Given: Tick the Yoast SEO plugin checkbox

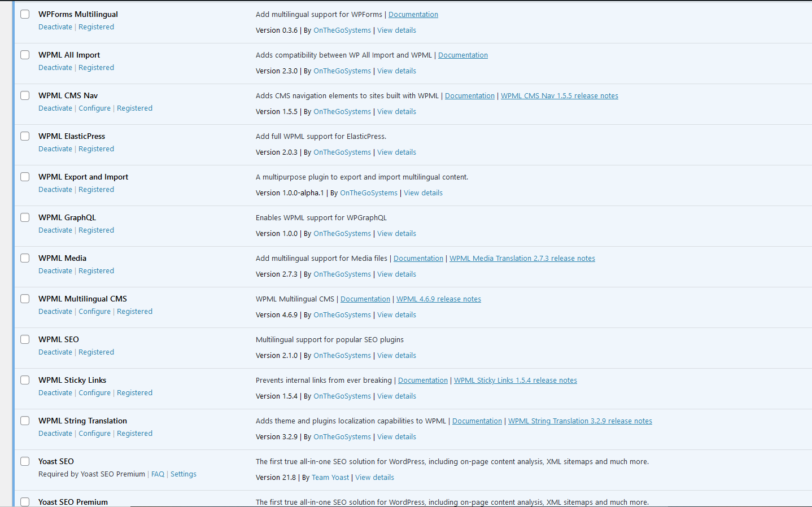Looking at the screenshot, I should (x=25, y=461).
